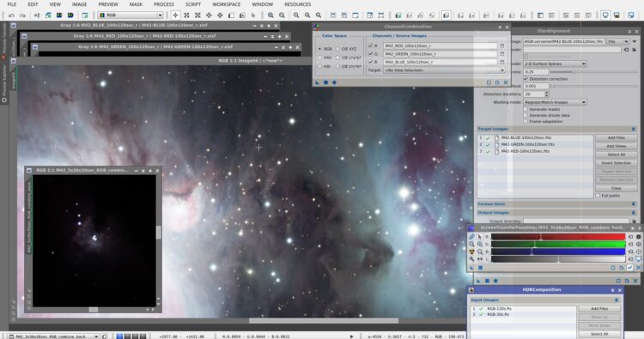Select the pointer arrow tool in toolbar

[x=253, y=15]
